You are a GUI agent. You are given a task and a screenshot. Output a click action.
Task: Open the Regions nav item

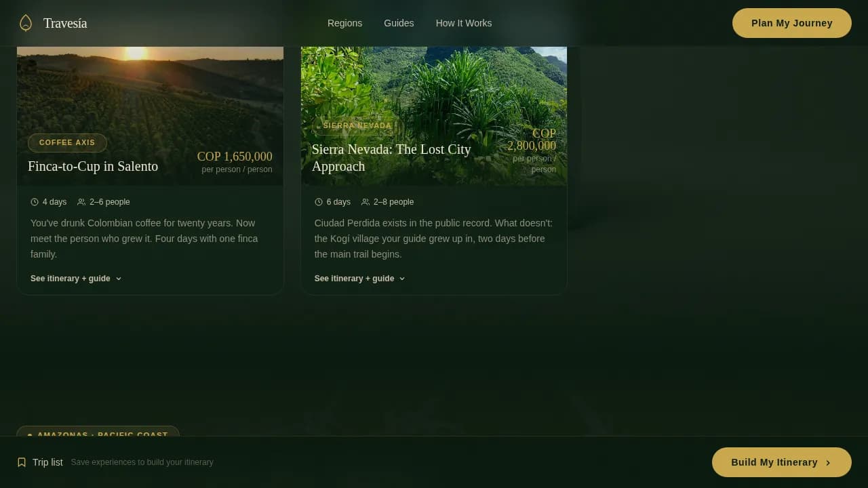point(344,23)
